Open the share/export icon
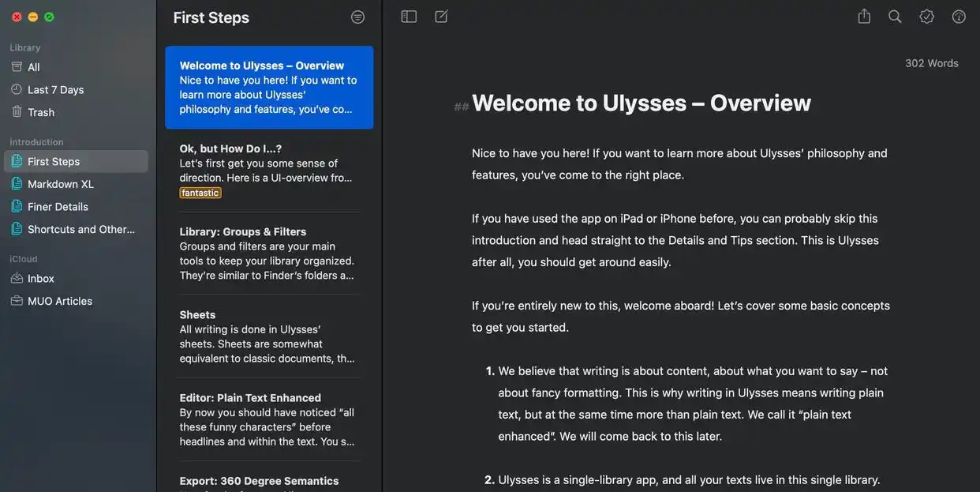 point(864,17)
